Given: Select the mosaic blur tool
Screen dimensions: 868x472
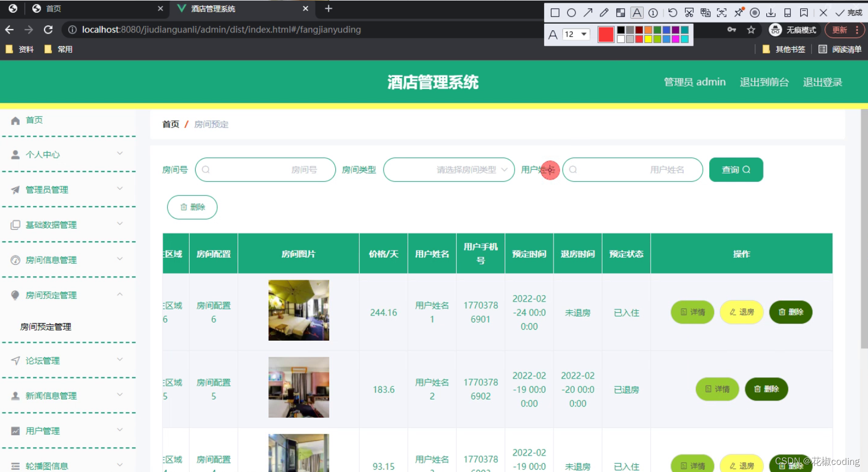Looking at the screenshot, I should pyautogui.click(x=620, y=13).
